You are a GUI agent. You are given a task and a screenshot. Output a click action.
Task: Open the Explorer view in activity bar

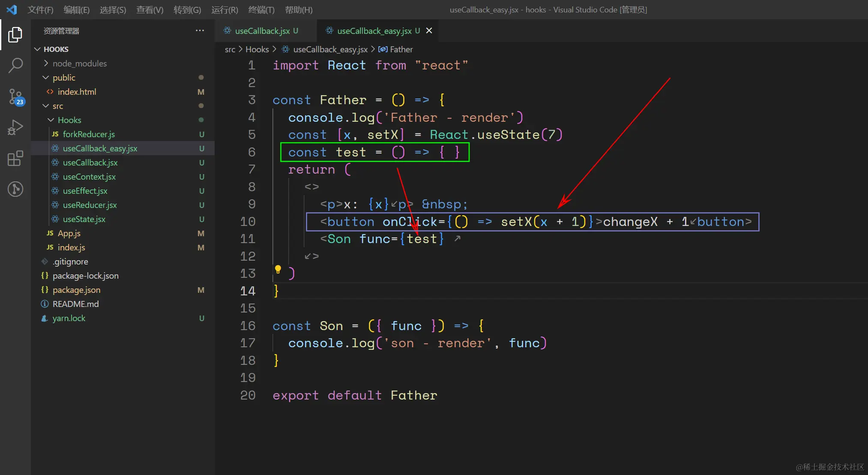coord(15,35)
